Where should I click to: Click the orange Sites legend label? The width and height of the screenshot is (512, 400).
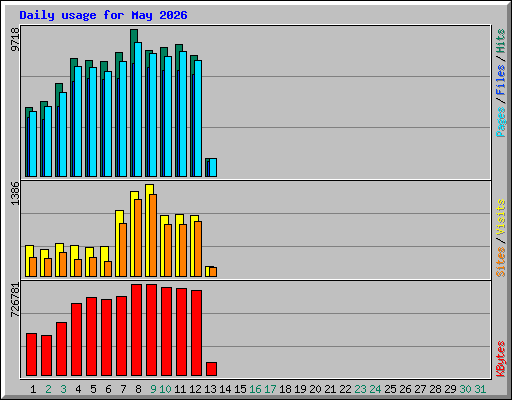[500, 262]
